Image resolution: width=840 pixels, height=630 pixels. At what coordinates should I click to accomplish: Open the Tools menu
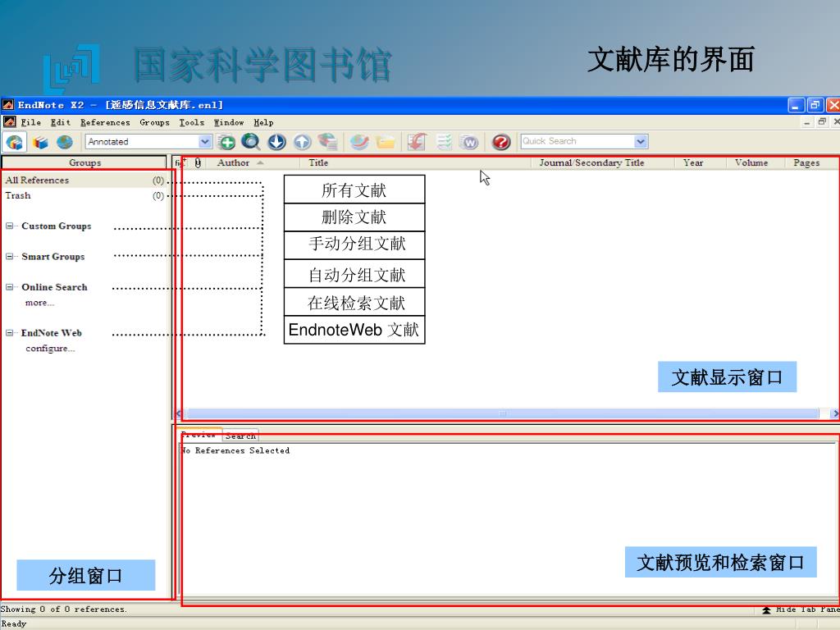point(191,123)
